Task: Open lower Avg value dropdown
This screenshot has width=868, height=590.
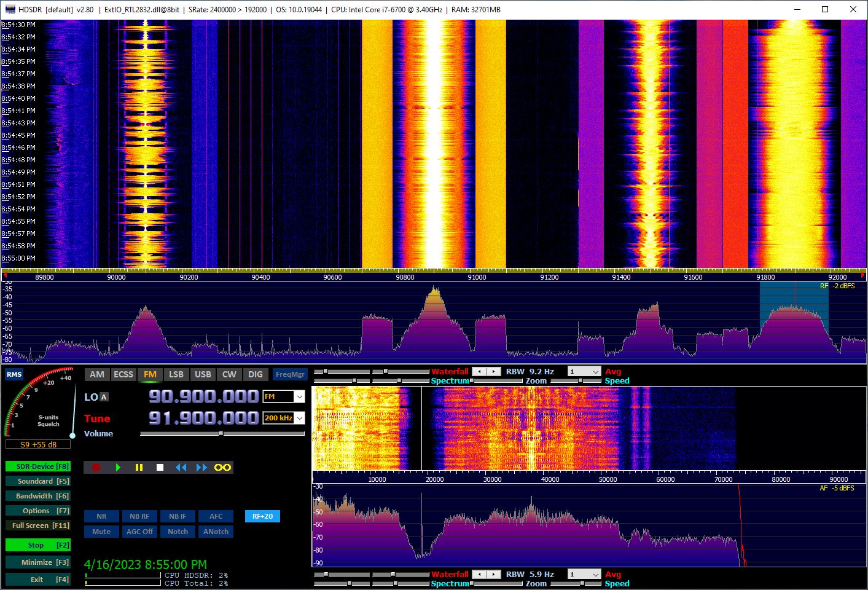Action: point(584,575)
